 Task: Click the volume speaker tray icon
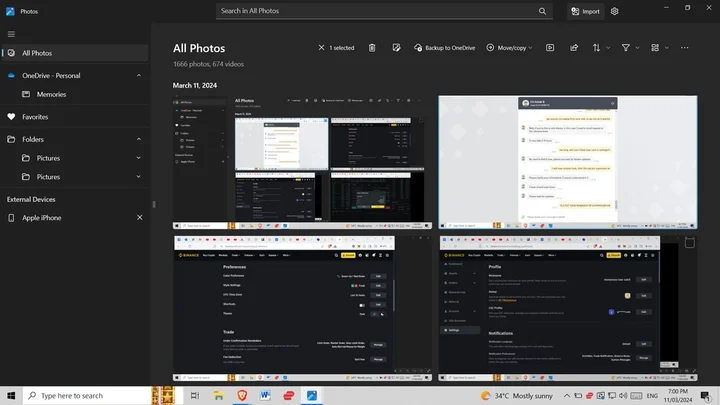point(623,395)
